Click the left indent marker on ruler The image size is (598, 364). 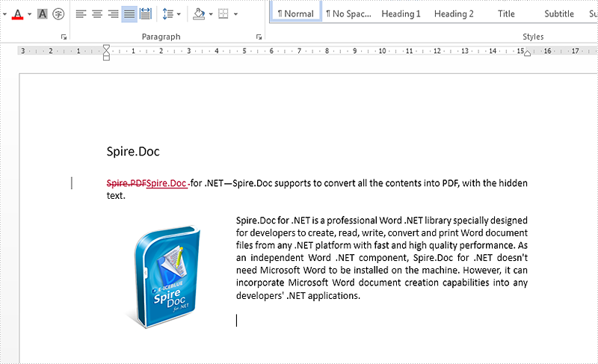pyautogui.click(x=106, y=57)
